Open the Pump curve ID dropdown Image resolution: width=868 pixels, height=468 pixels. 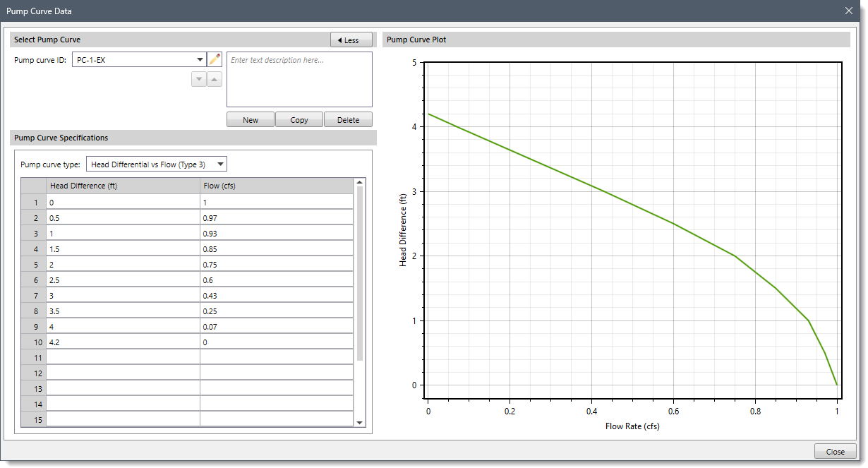click(x=200, y=59)
